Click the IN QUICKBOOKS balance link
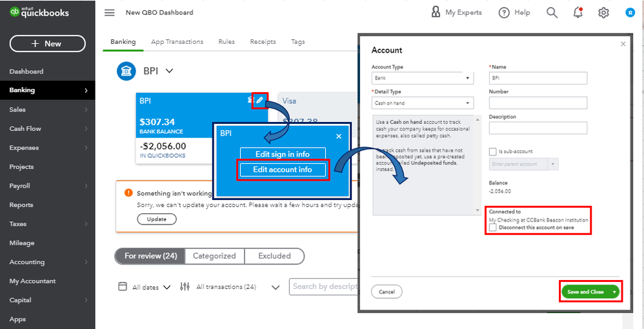This screenshot has width=644, height=329. (162, 155)
